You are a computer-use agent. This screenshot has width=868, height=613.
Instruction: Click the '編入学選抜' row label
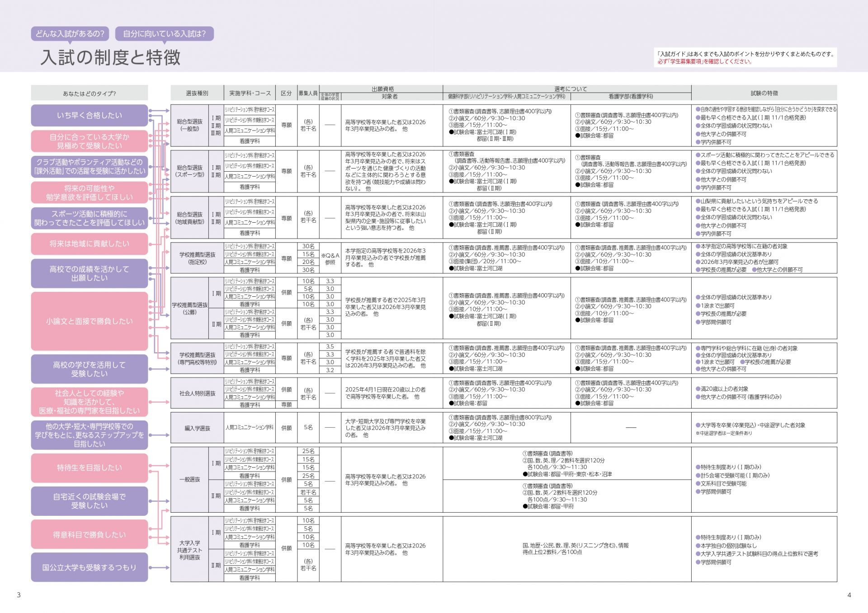pos(197,428)
